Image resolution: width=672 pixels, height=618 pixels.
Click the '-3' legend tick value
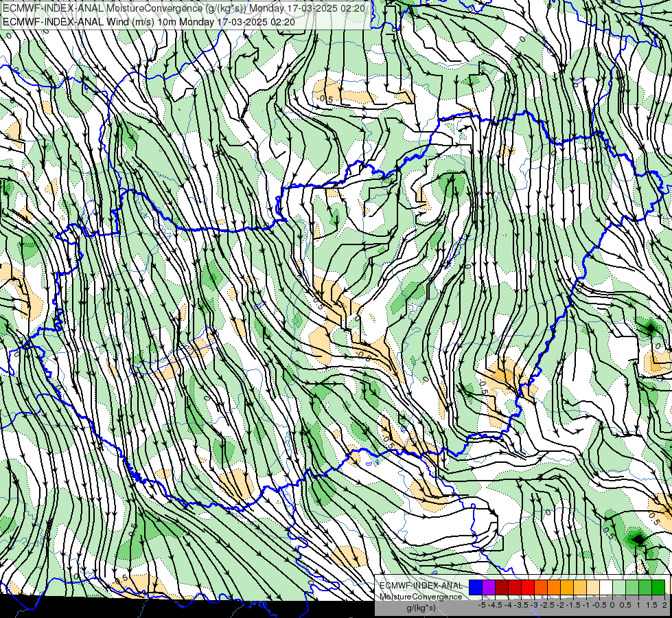click(534, 605)
